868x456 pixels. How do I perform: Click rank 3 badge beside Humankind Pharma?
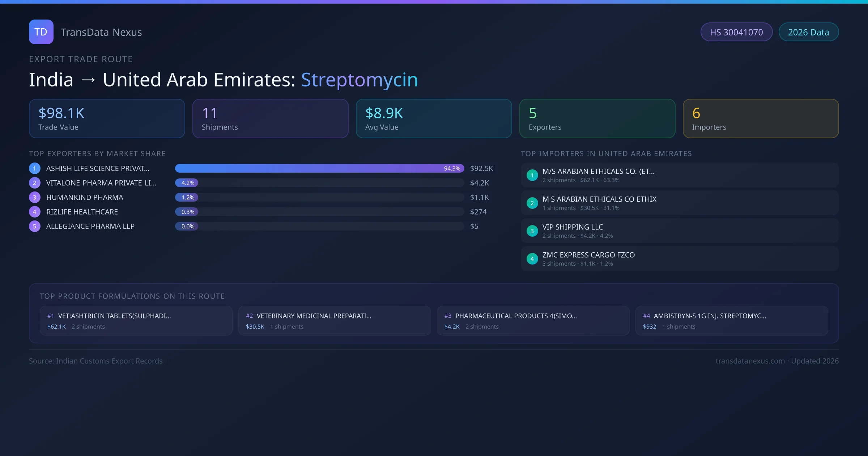coord(34,197)
